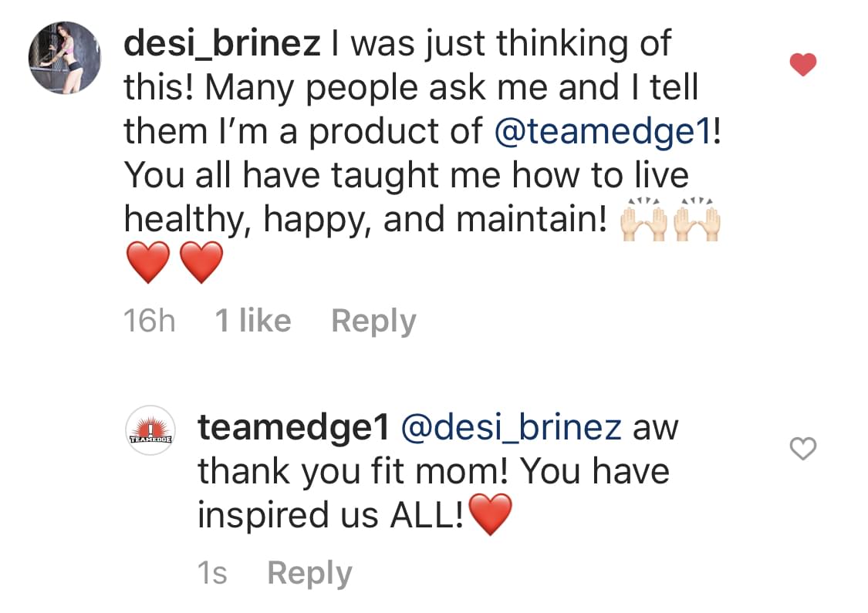Click the 16h timestamp
Screen dimensions: 868x613
pos(150,320)
